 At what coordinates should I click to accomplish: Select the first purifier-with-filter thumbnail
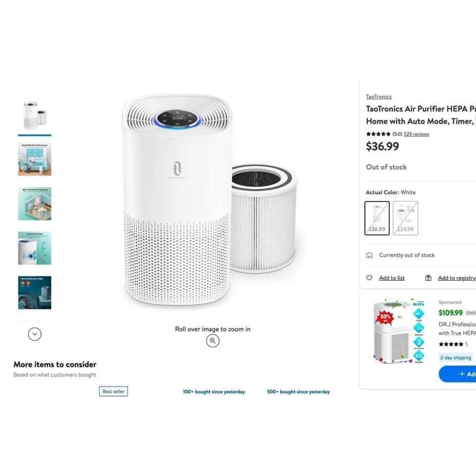click(x=35, y=115)
